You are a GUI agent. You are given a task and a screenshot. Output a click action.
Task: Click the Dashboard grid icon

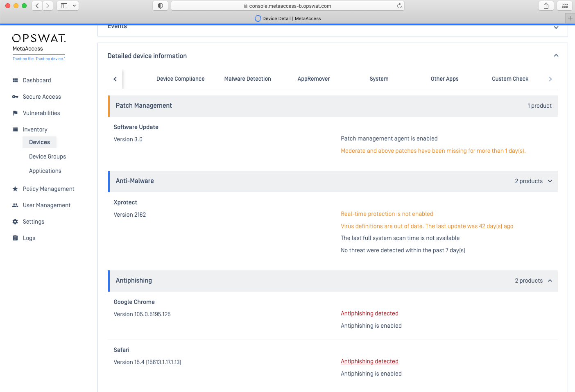click(x=15, y=80)
